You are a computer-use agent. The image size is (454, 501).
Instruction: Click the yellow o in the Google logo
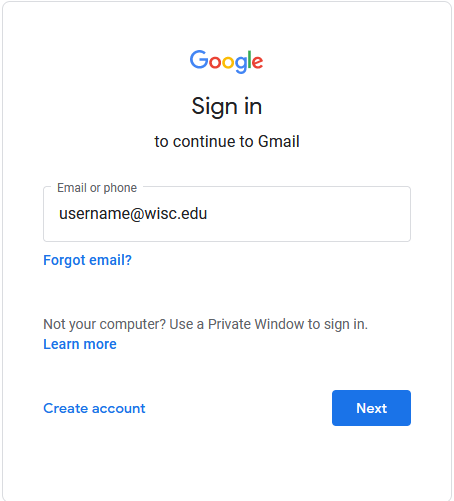pyautogui.click(x=228, y=62)
